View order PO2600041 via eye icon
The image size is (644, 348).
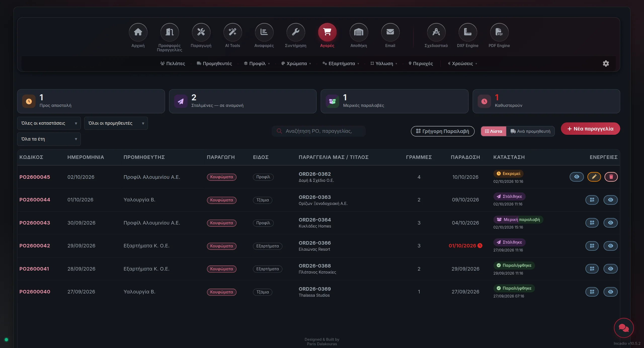click(x=611, y=269)
